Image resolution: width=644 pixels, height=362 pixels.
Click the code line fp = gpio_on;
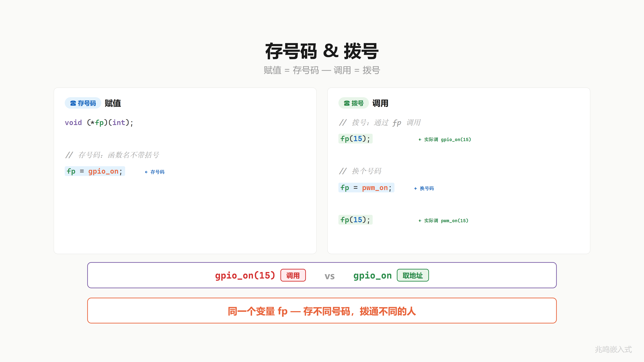(x=95, y=171)
